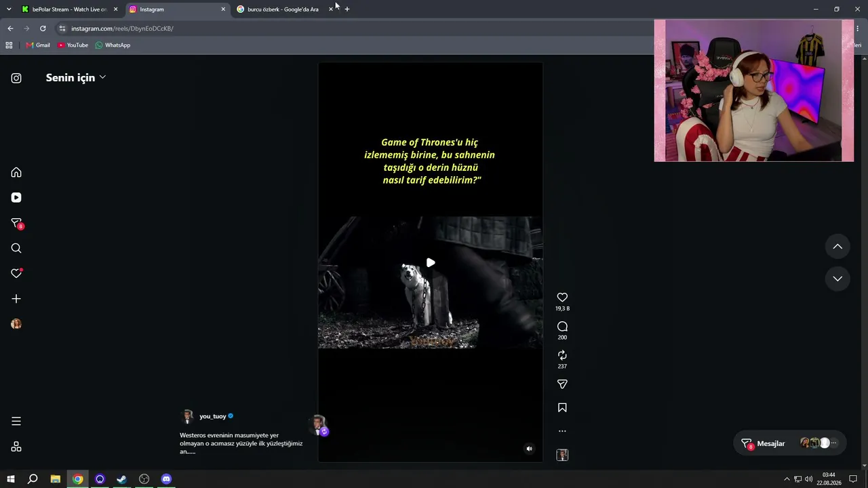Image resolution: width=868 pixels, height=488 pixels.
Task: Open the Meta apps grid icon
Action: coord(16,447)
